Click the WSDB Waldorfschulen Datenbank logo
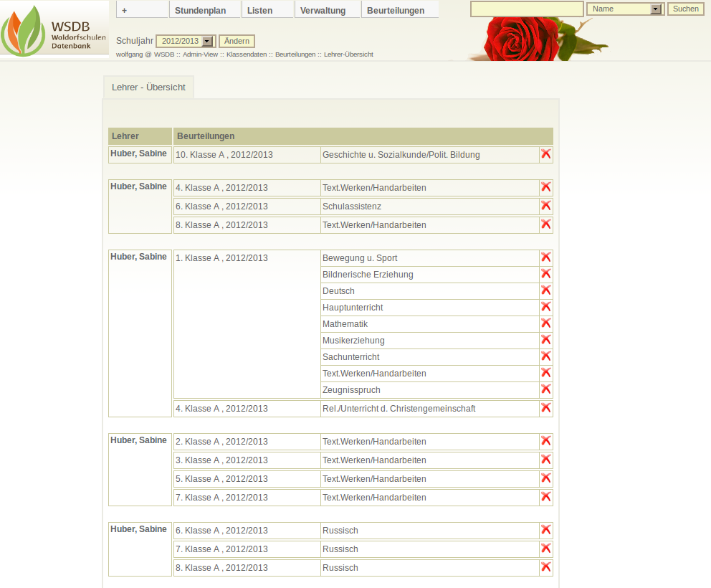Viewport: 711px width, 588px height. tap(54, 30)
